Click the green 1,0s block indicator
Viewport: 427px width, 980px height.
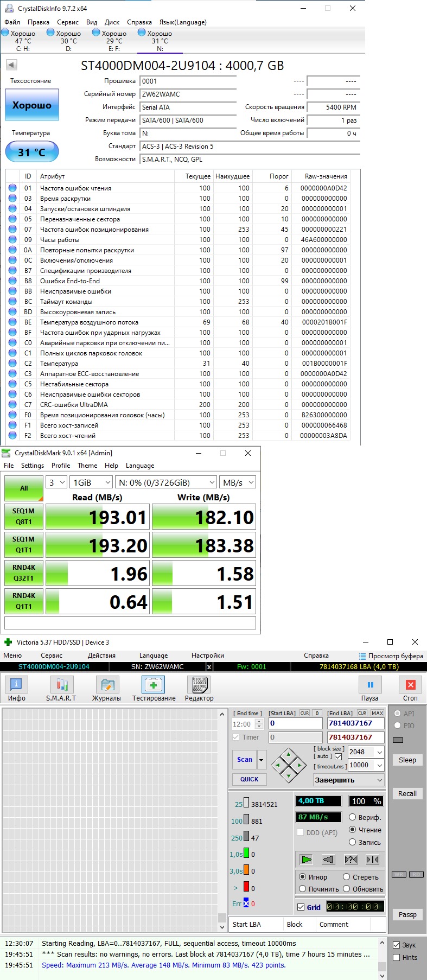pyautogui.click(x=246, y=854)
